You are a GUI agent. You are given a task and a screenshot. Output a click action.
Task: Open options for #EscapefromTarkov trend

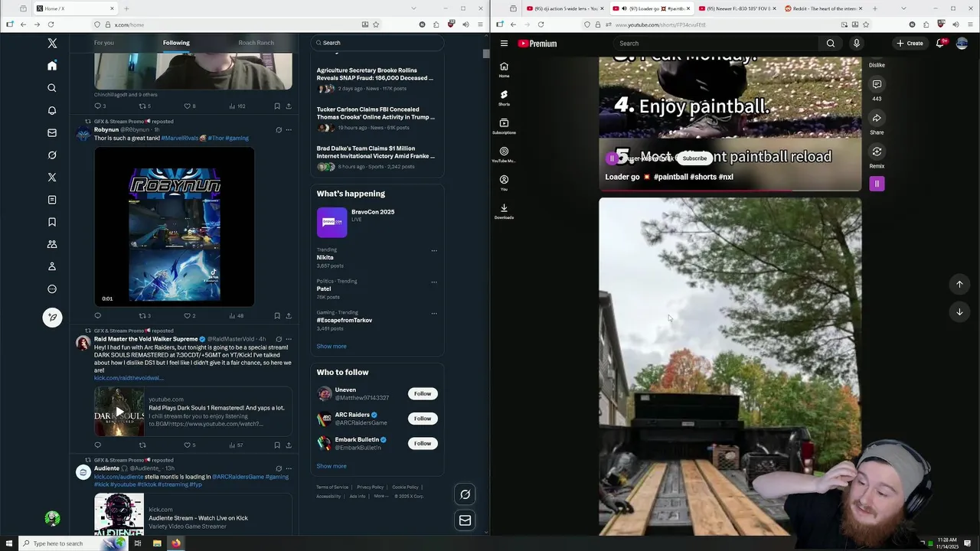tap(434, 313)
